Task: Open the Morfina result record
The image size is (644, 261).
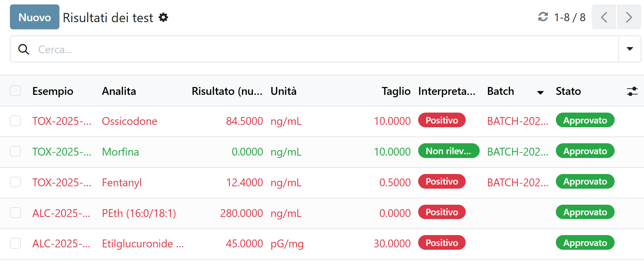Action: 120,152
